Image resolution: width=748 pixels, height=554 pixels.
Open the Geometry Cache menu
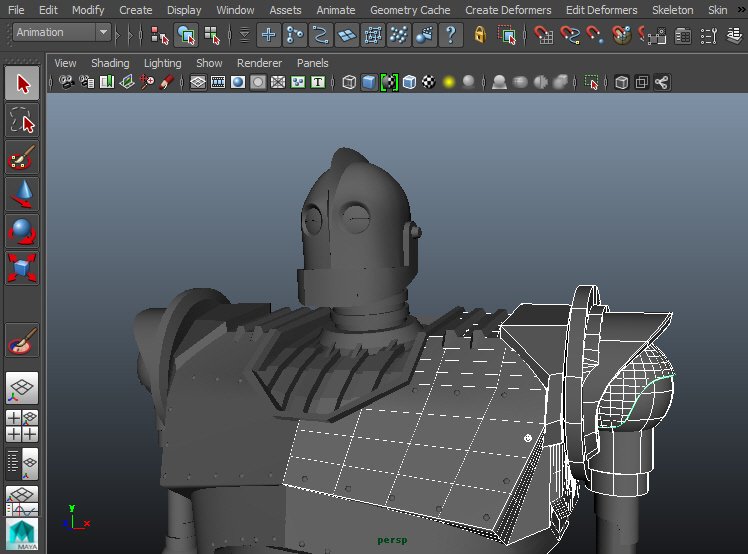point(410,10)
